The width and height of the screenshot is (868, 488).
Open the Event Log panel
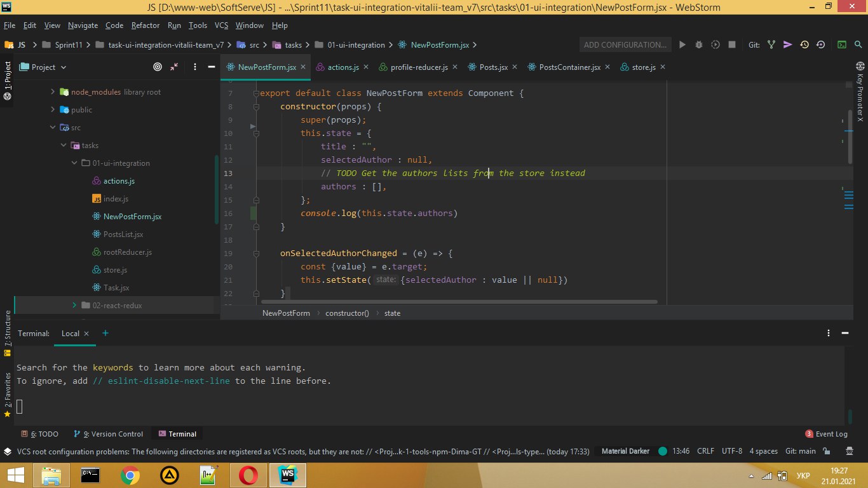[x=826, y=434]
